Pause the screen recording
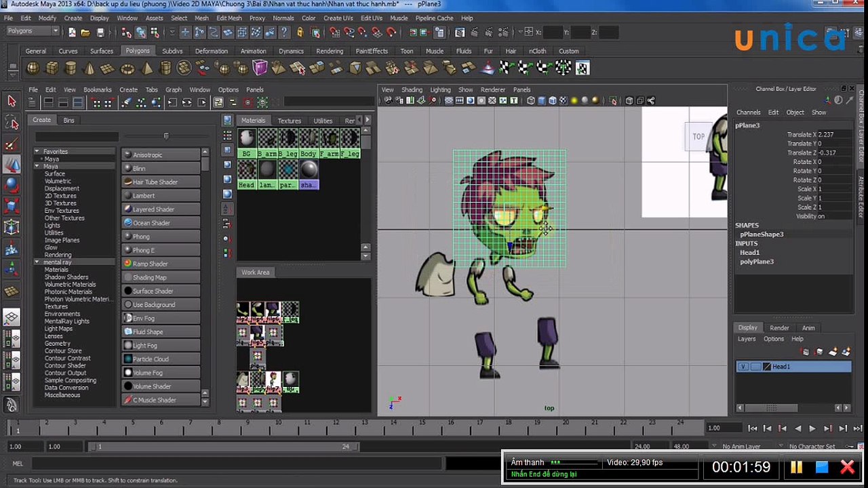This screenshot has height=488, width=868. [x=796, y=467]
